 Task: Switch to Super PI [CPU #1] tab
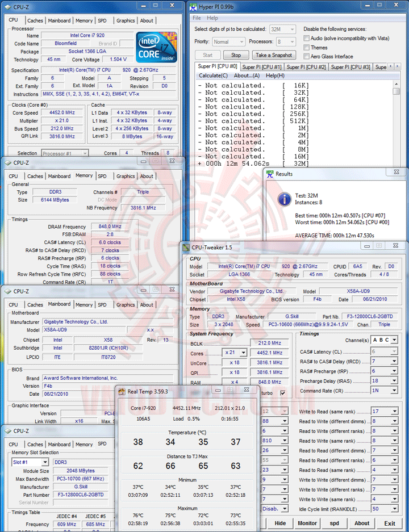pyautogui.click(x=262, y=67)
